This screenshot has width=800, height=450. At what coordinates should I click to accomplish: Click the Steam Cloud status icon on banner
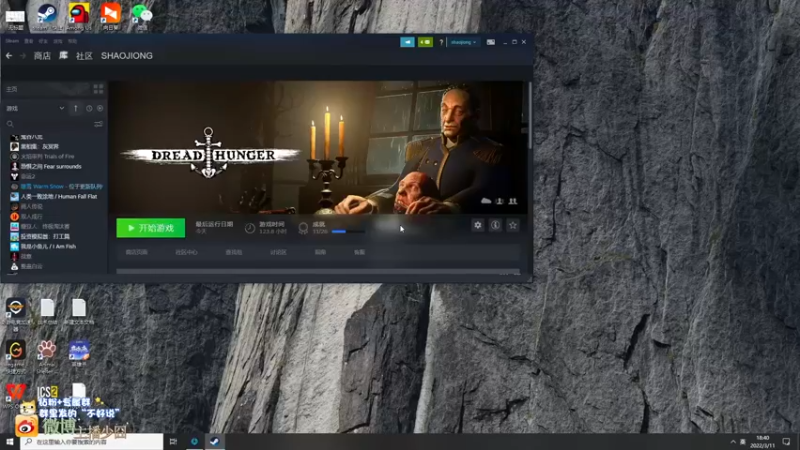click(x=486, y=201)
